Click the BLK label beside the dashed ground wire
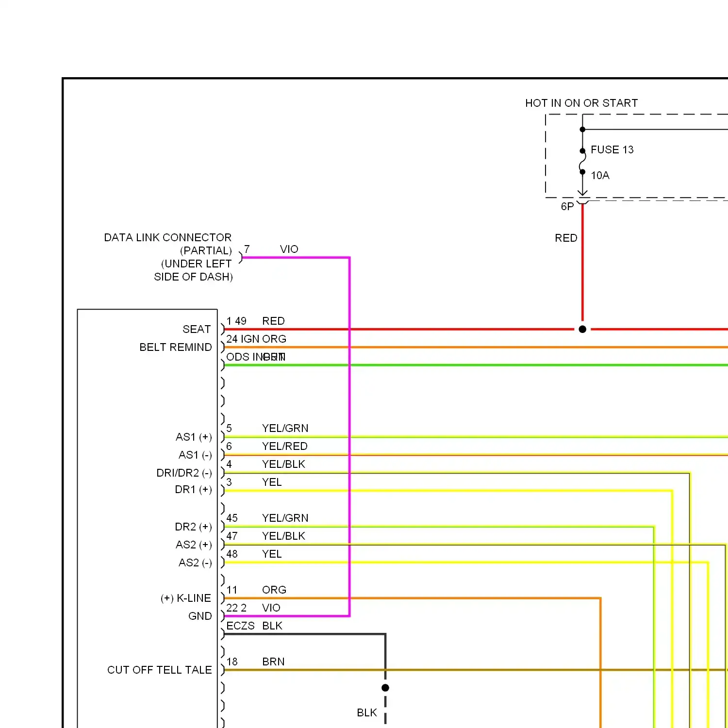The image size is (728, 728). (x=367, y=712)
